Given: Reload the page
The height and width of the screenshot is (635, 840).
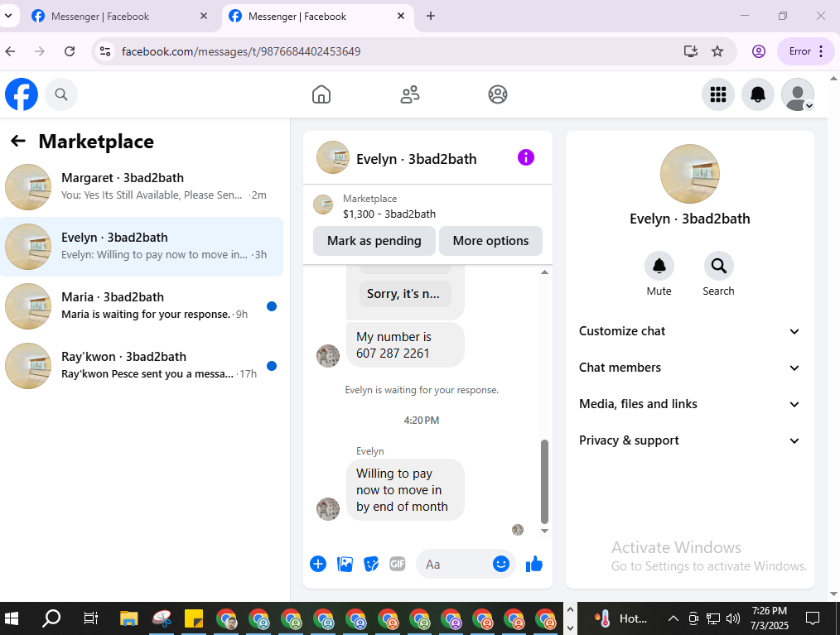Looking at the screenshot, I should [70, 51].
